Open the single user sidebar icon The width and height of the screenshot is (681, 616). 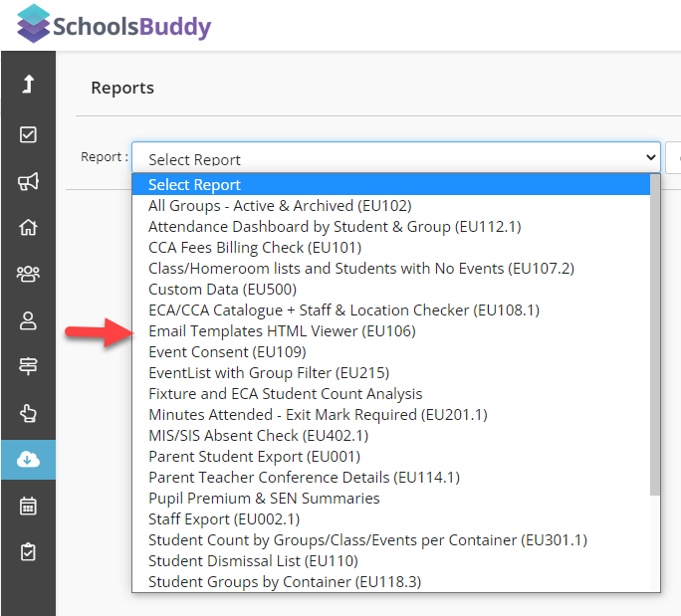(x=28, y=320)
